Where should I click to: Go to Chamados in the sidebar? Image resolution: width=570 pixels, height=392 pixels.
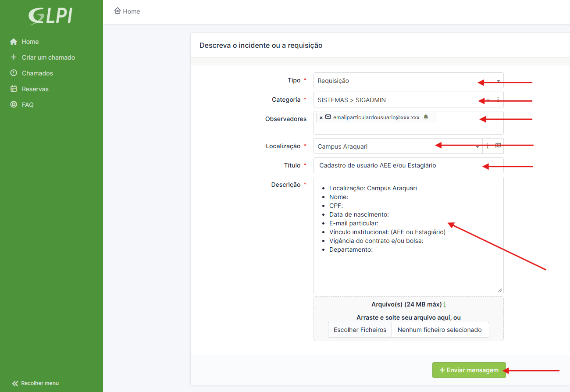(x=37, y=73)
